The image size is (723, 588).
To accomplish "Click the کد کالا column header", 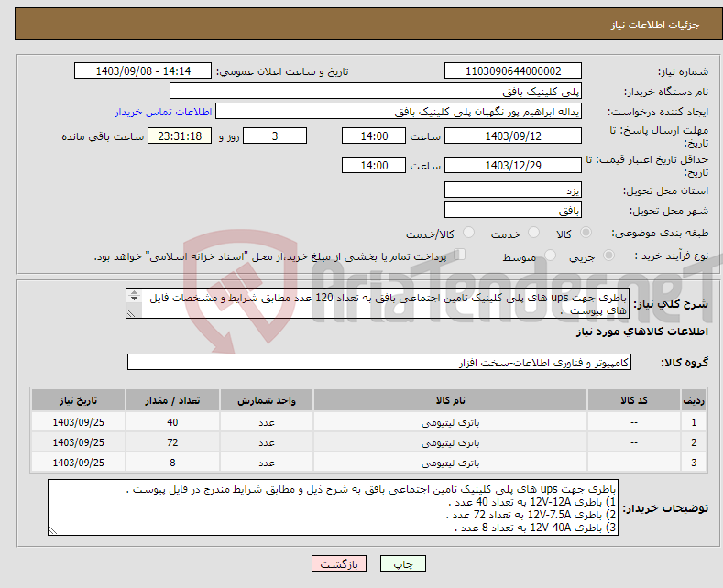I will pyautogui.click(x=633, y=400).
